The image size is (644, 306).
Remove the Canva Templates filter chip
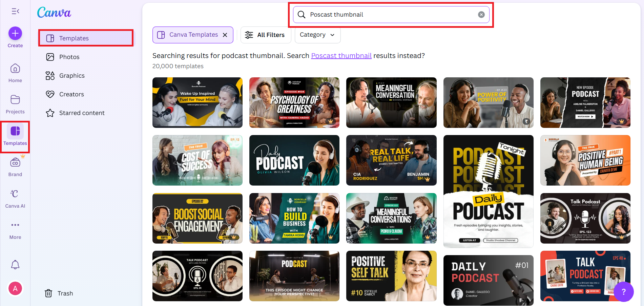[225, 35]
